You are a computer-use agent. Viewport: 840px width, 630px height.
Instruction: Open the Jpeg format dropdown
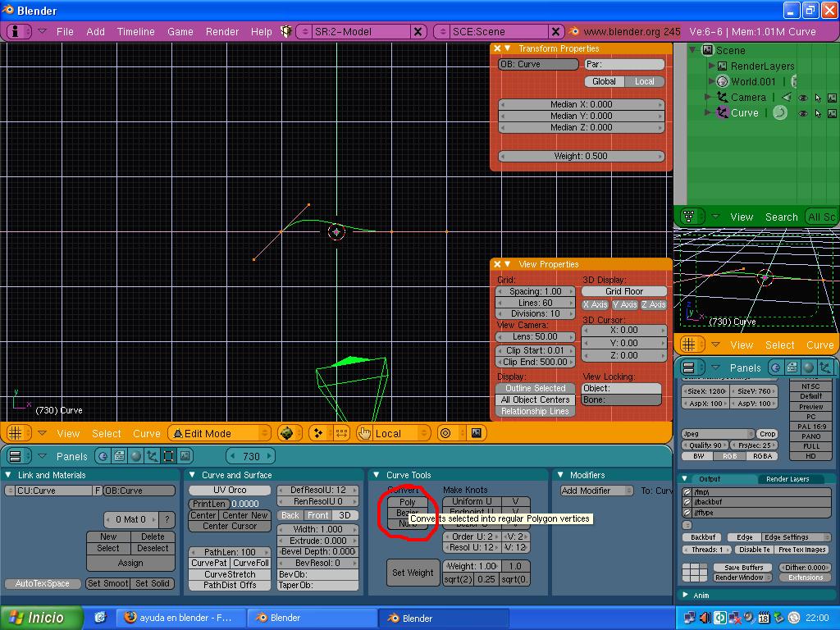click(x=718, y=434)
